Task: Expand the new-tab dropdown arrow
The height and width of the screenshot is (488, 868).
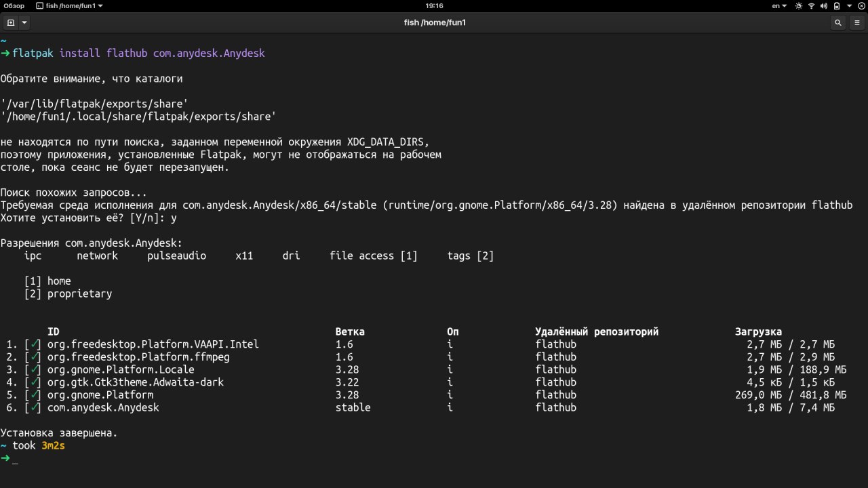Action: (x=24, y=22)
